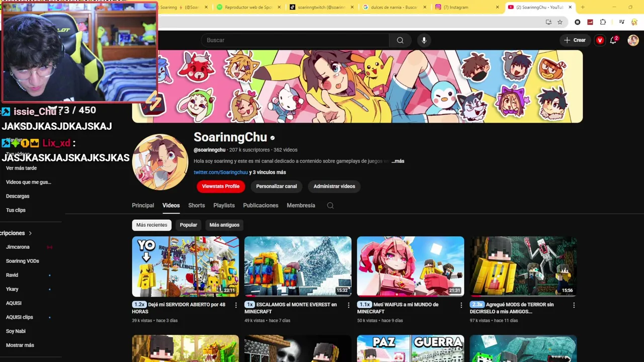Open Soy Nabi subscription channel
The height and width of the screenshot is (362, 644).
(x=16, y=331)
